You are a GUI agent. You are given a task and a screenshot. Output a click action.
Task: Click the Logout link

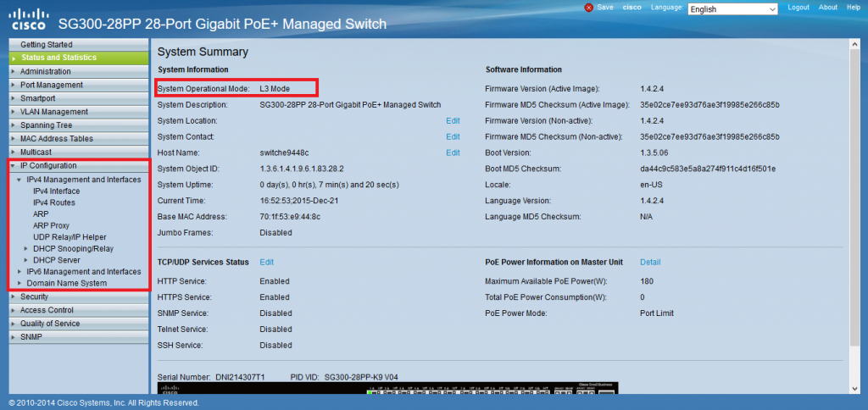tap(798, 7)
